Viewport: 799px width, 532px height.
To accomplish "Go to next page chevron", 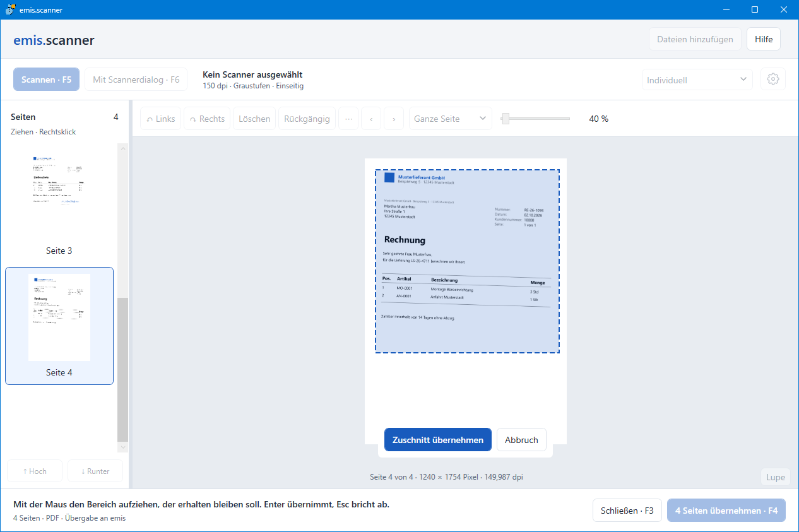I will [x=394, y=119].
